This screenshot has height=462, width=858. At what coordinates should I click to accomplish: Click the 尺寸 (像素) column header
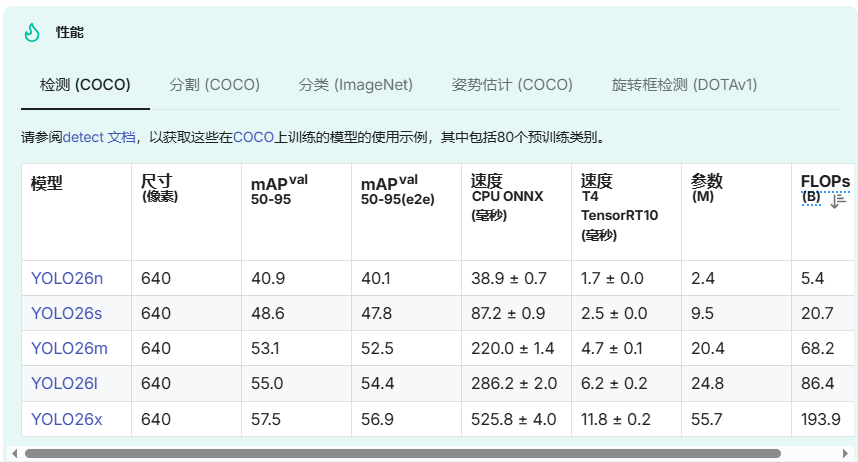187,212
